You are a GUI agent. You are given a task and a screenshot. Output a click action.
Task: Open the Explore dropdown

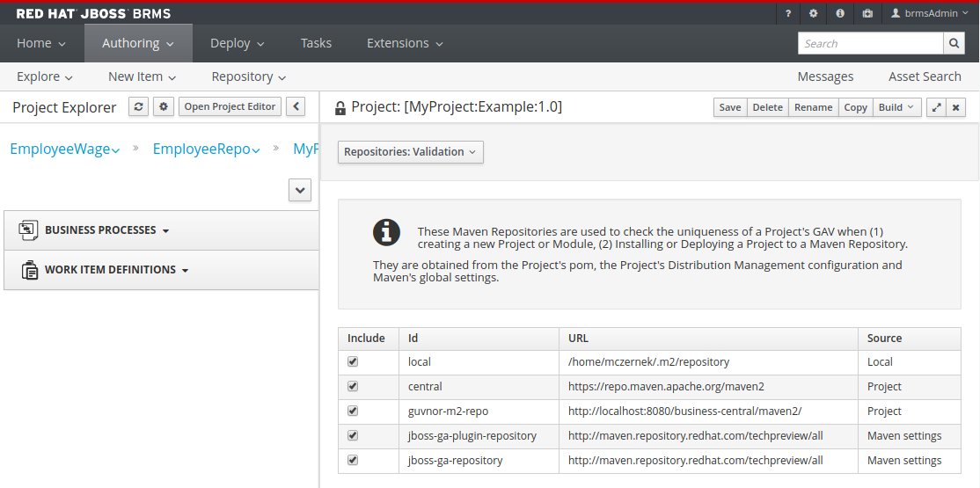pos(45,76)
